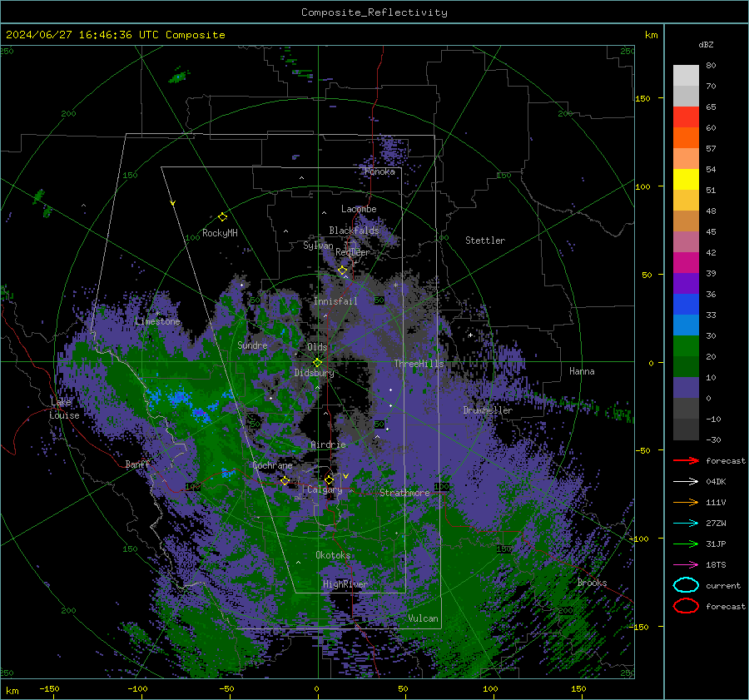
Task: Select the ThreeHills label
Action: [x=419, y=364]
